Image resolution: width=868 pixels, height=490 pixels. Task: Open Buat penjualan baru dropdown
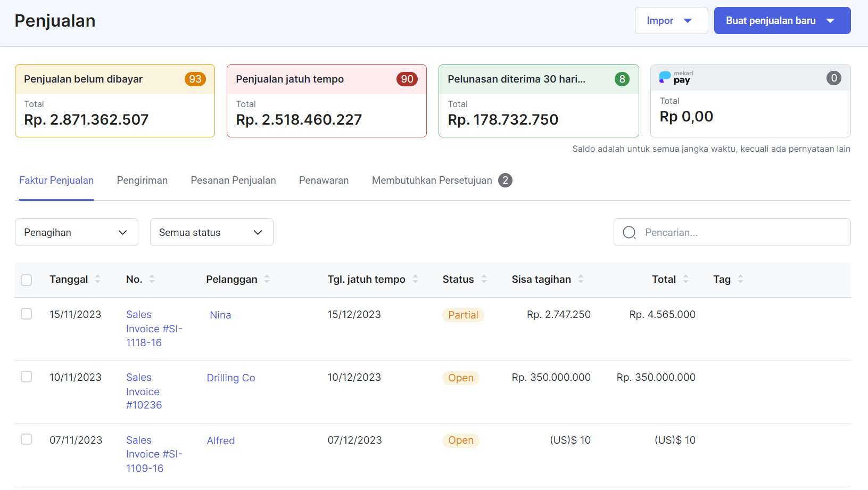point(782,21)
